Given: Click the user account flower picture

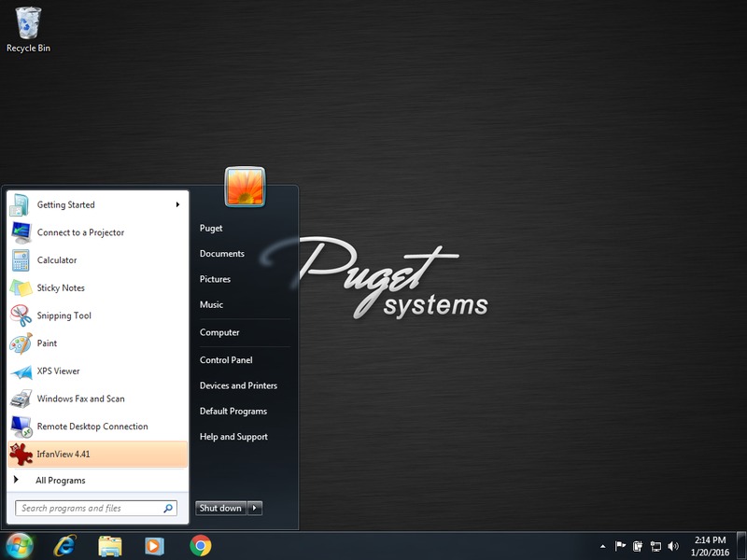Looking at the screenshot, I should [245, 187].
